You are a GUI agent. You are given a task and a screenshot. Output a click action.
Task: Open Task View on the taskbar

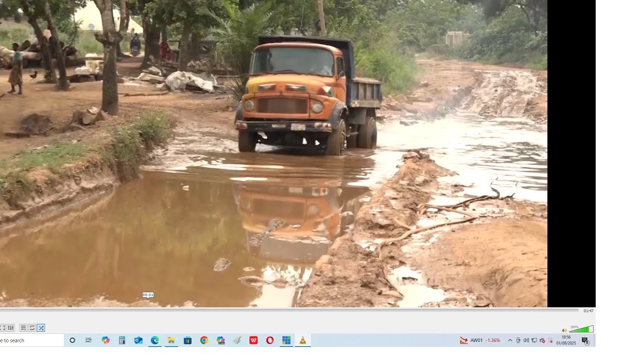pyautogui.click(x=89, y=340)
